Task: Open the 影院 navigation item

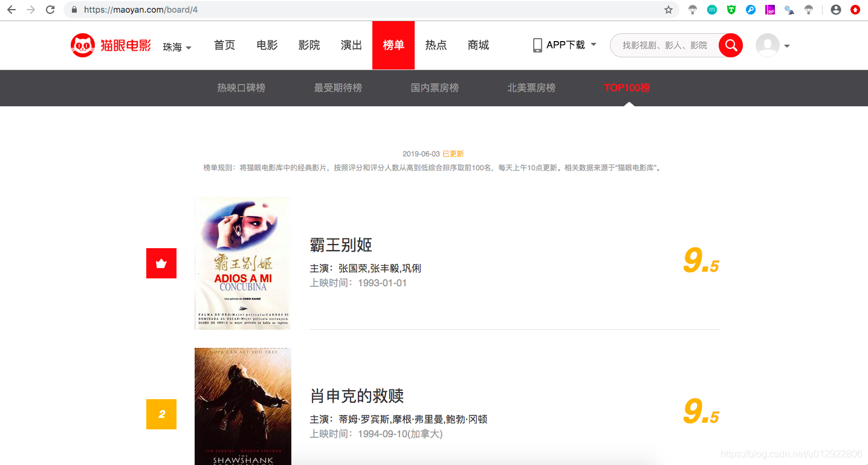Action: pyautogui.click(x=309, y=45)
